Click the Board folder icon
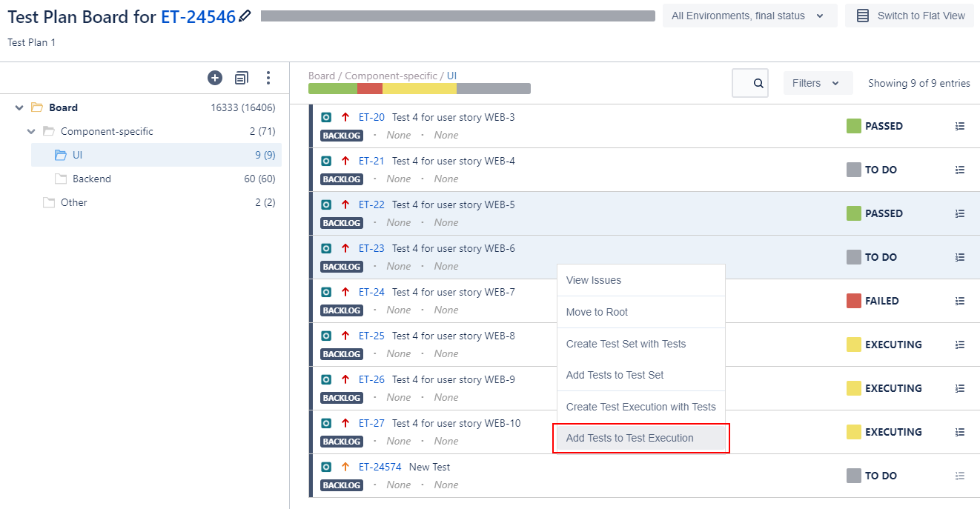Screen dimensions: 980x509 pyautogui.click(x=36, y=107)
